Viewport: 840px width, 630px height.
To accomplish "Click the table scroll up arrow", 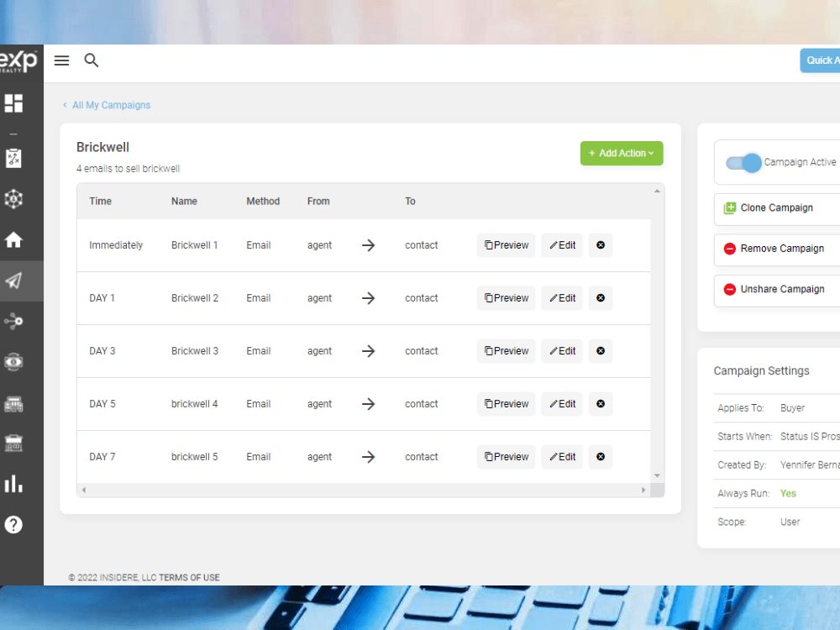I will (x=658, y=192).
